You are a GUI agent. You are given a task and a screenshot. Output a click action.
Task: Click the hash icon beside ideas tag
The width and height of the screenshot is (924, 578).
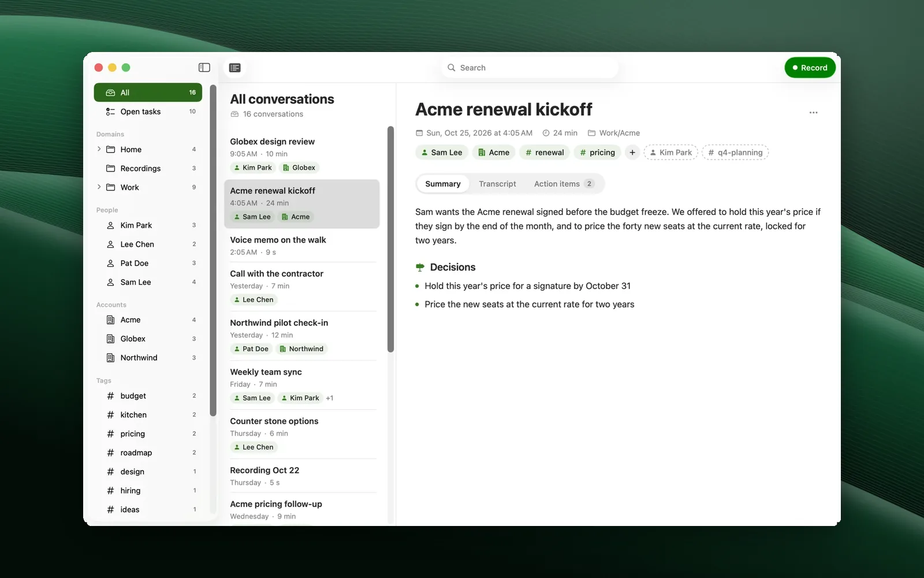(110, 510)
